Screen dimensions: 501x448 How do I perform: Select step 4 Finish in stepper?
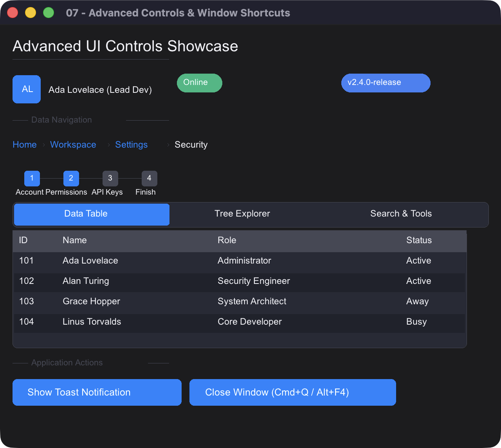(x=150, y=178)
